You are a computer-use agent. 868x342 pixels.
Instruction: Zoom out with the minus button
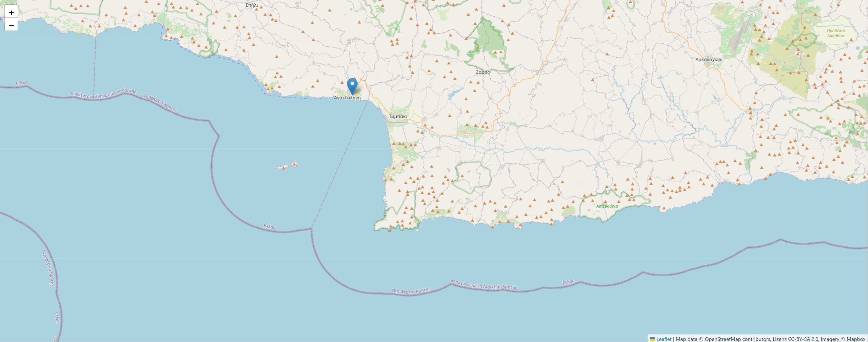pyautogui.click(x=11, y=25)
